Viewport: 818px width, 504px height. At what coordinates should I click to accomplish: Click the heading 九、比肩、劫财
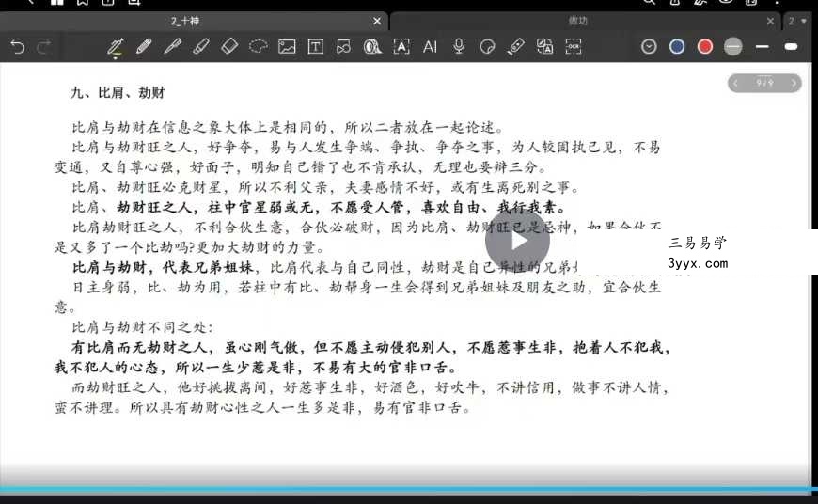(x=118, y=93)
